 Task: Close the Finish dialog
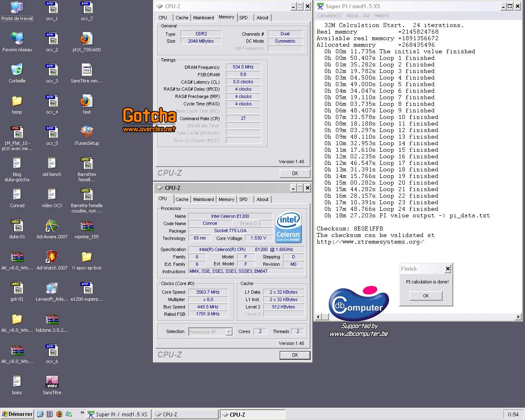tap(448, 269)
